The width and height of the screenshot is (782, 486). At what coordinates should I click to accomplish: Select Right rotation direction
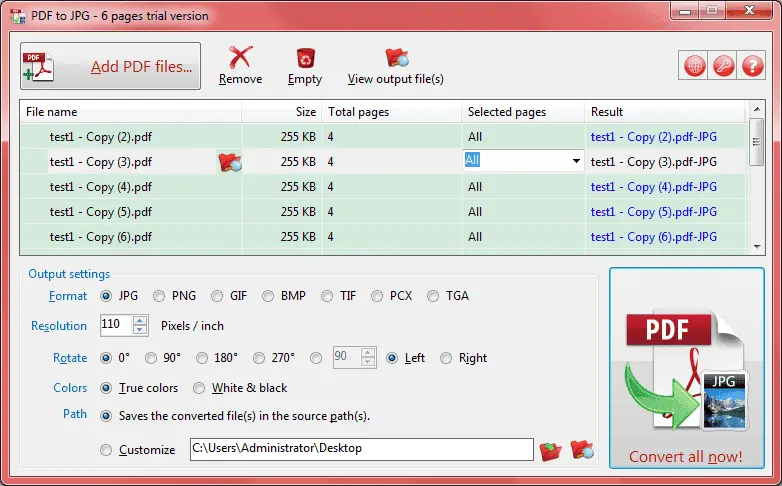446,358
